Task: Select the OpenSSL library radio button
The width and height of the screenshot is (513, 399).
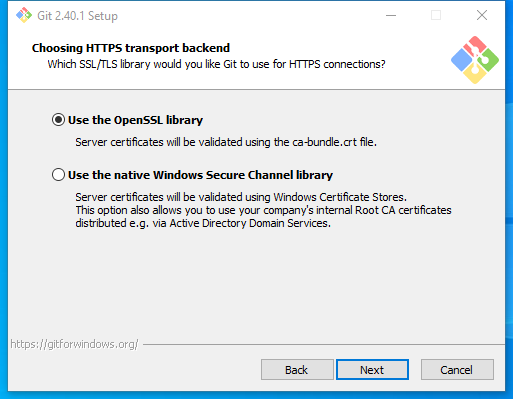Action: 58,120
